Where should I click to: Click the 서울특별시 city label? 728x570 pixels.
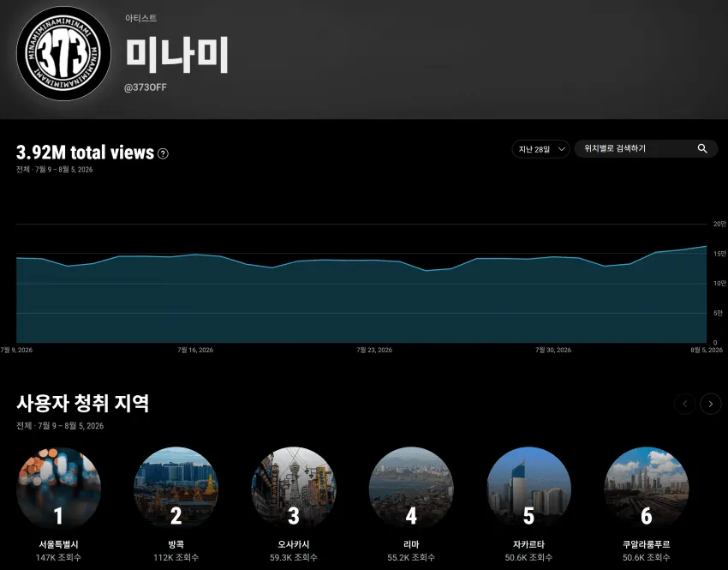tap(58, 544)
